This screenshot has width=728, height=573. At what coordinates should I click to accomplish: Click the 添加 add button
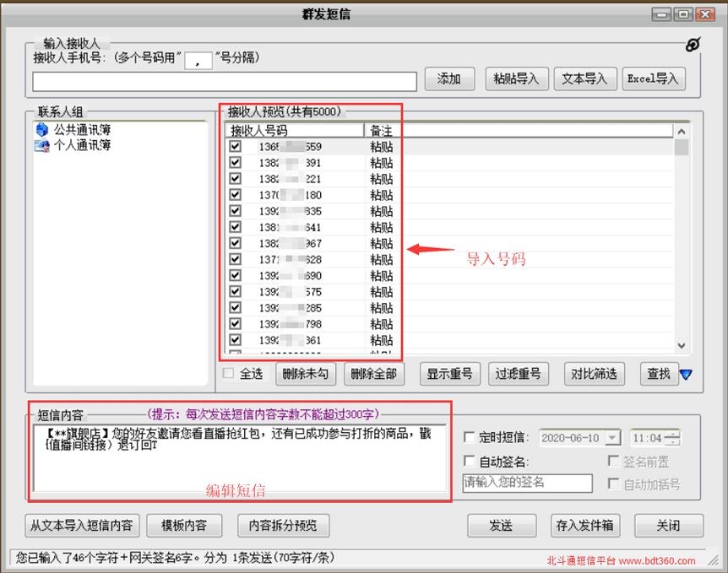click(x=449, y=78)
